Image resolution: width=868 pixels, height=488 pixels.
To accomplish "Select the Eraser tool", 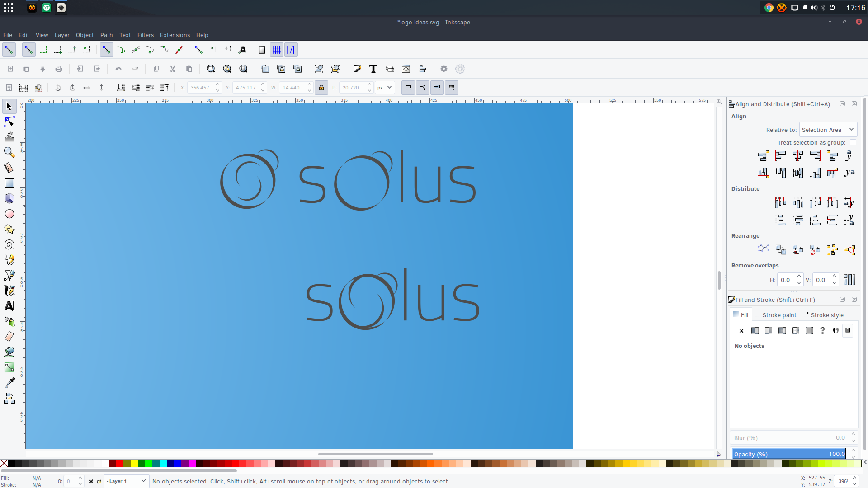I will pos(9,337).
